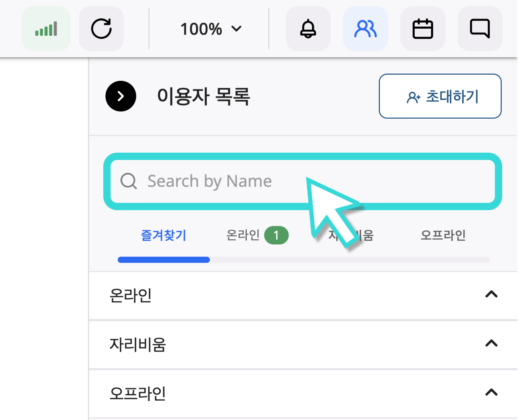Click the 이용자 목록 panel title

[x=203, y=96]
